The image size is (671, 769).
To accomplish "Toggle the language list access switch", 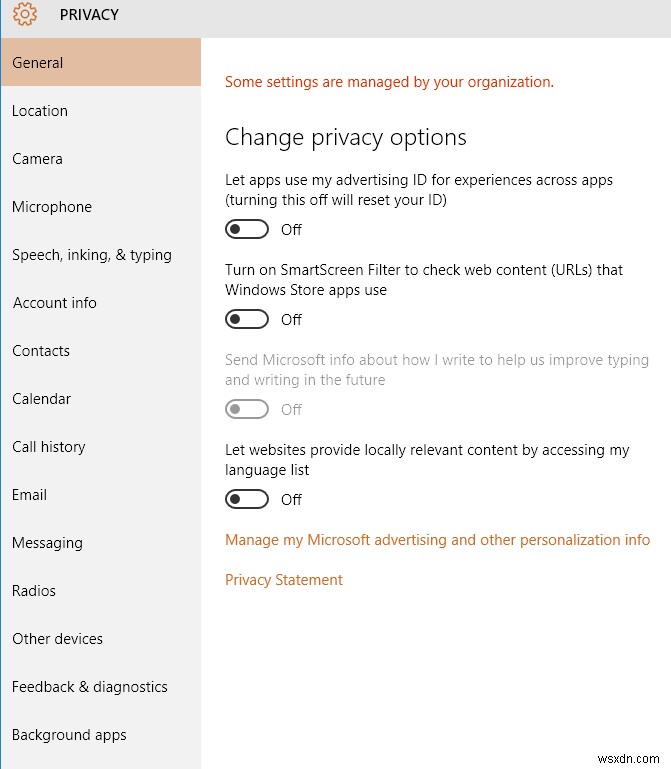I will coord(247,499).
